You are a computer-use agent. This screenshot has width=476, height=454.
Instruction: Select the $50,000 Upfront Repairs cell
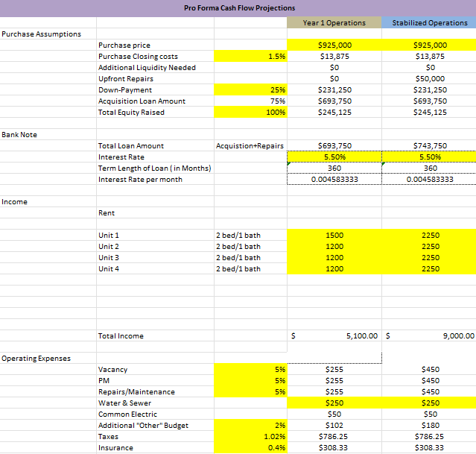pos(429,79)
